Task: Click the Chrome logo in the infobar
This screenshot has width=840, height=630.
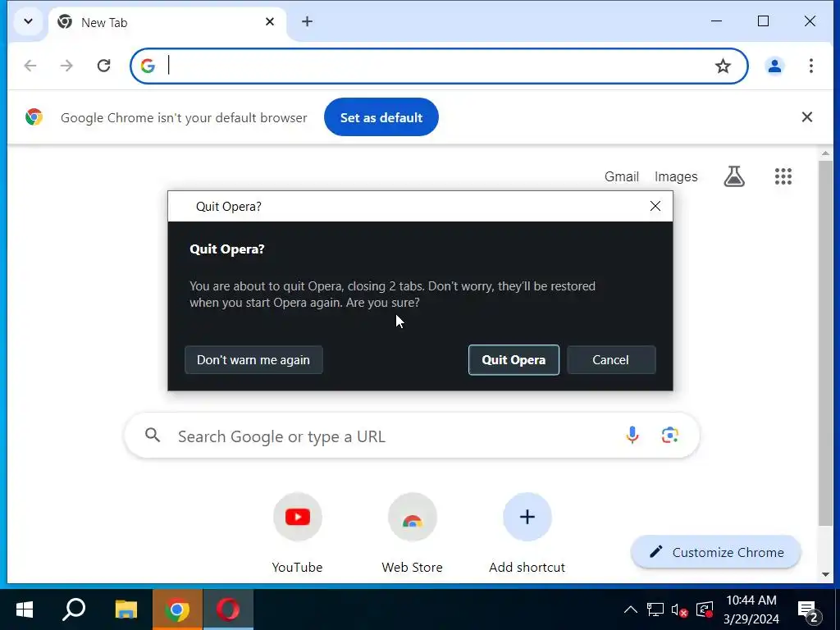Action: [x=34, y=116]
